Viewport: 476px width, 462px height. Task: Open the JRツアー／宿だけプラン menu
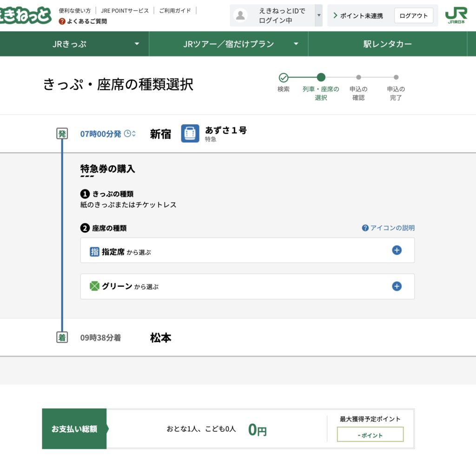(x=228, y=44)
